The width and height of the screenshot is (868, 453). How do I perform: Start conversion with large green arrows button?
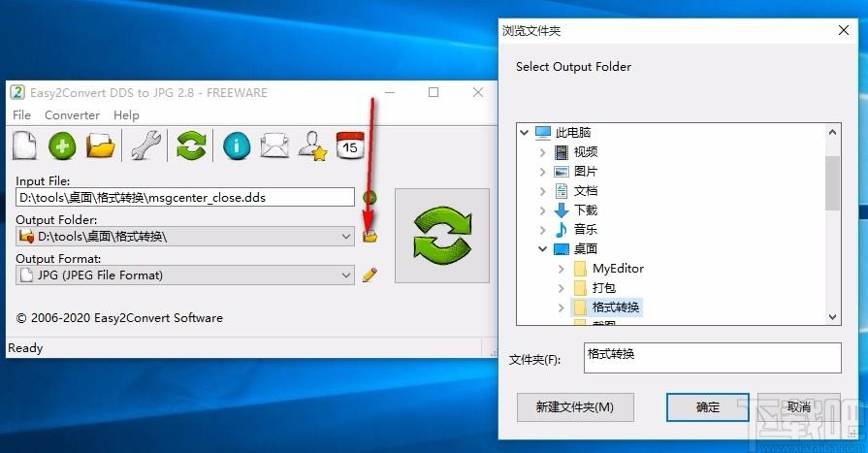441,236
